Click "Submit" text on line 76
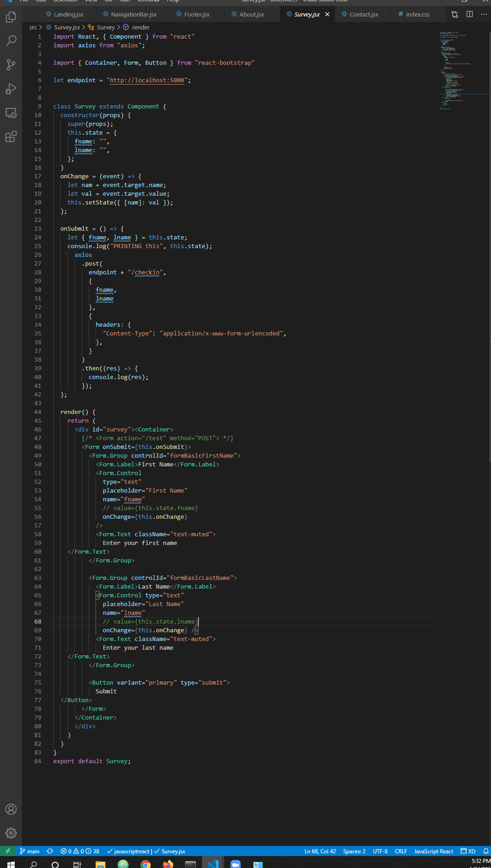The image size is (491, 868). tap(106, 691)
